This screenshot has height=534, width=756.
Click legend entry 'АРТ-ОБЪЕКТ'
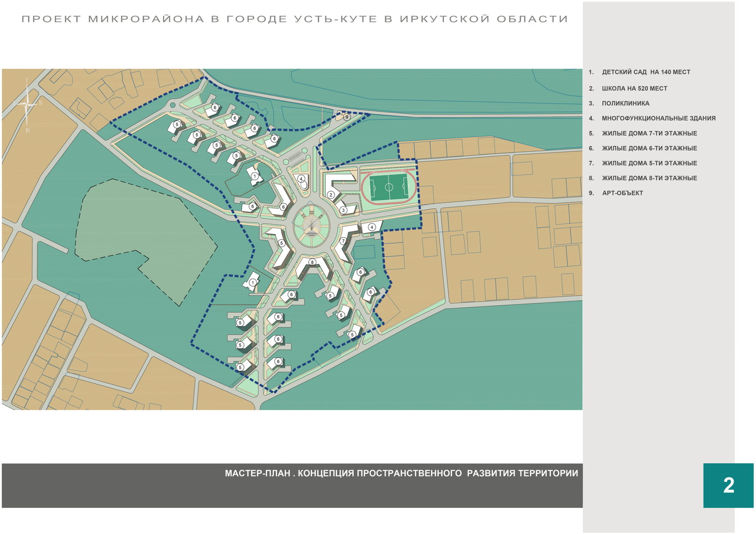(x=623, y=193)
